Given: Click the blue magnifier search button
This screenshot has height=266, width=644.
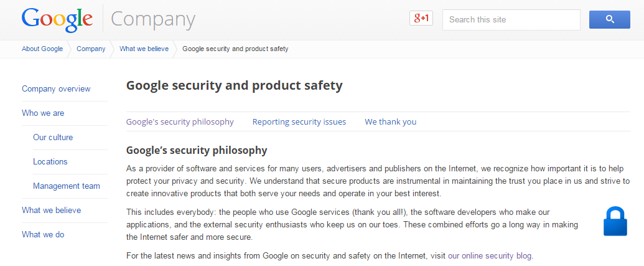Looking at the screenshot, I should pos(610,19).
